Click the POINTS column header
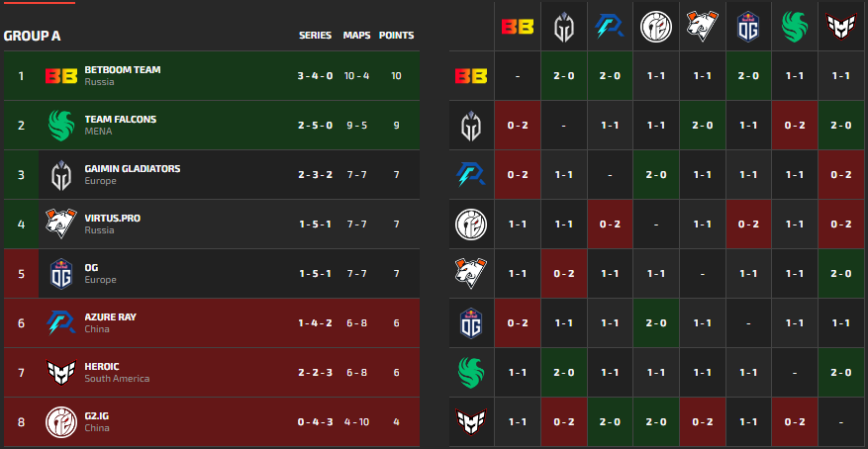 (396, 36)
